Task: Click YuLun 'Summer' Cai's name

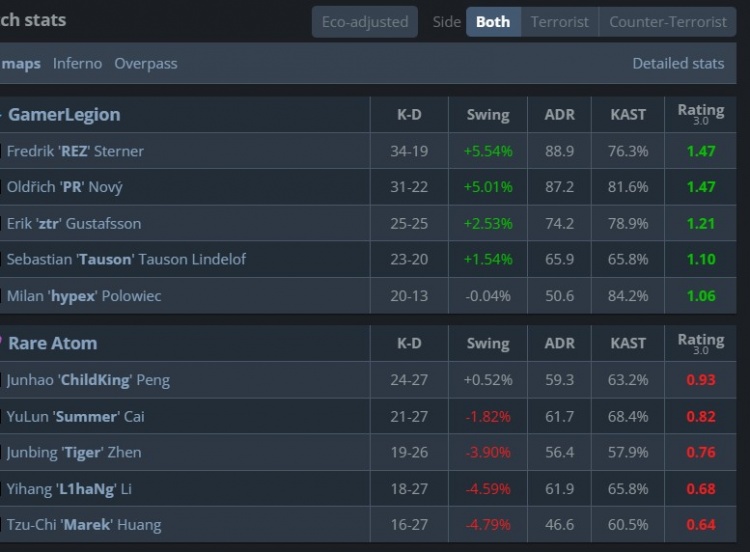Action: (x=76, y=416)
